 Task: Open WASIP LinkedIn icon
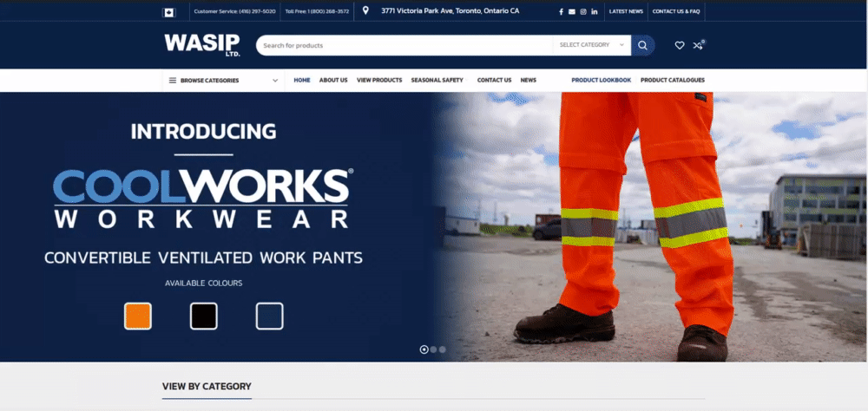(594, 11)
